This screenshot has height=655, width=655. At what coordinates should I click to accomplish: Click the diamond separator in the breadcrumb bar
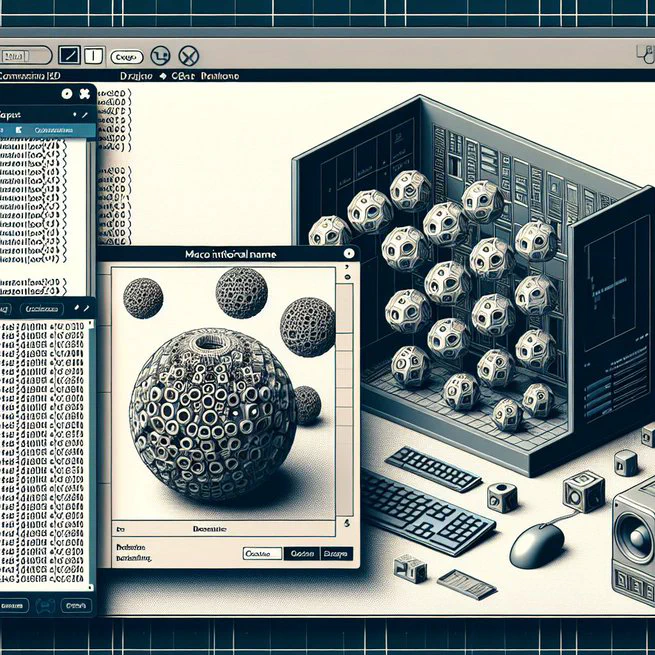coord(161,75)
